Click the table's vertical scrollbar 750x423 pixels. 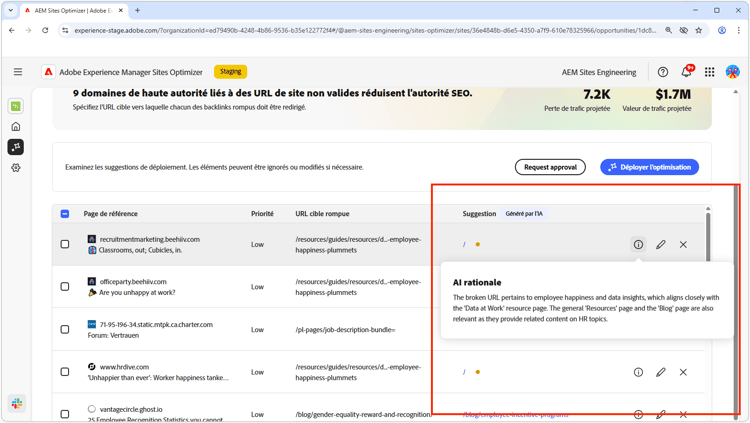(x=708, y=239)
